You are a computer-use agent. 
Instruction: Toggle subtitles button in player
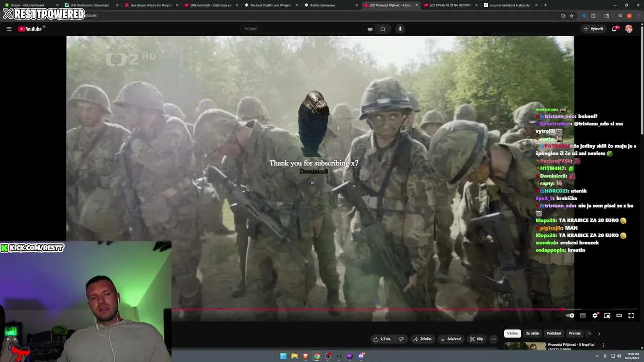tap(583, 315)
